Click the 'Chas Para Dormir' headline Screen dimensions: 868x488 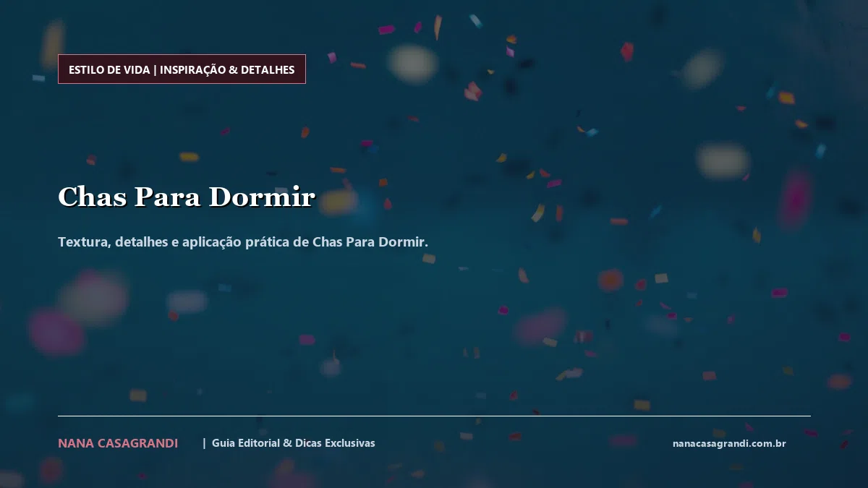tap(187, 197)
